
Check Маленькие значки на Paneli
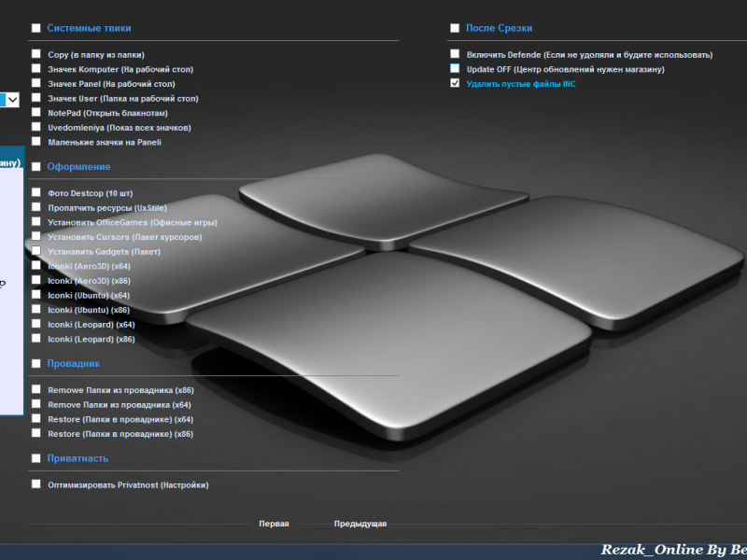coord(36,142)
